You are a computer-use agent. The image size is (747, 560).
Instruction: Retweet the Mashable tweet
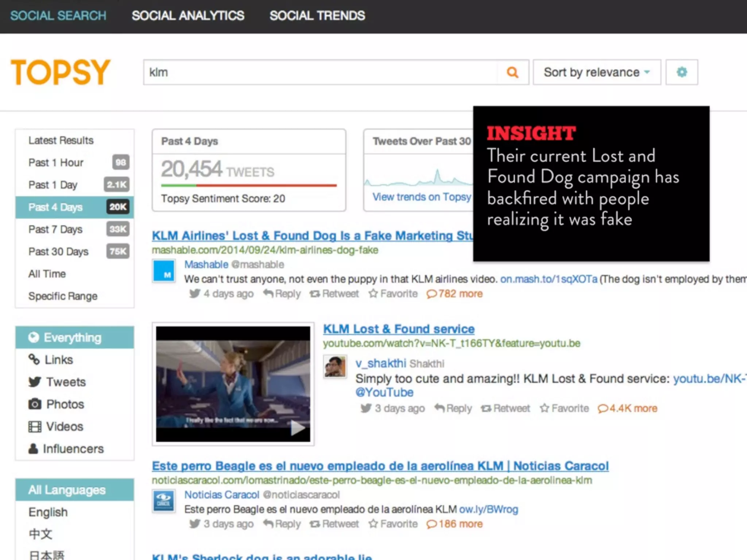(334, 293)
